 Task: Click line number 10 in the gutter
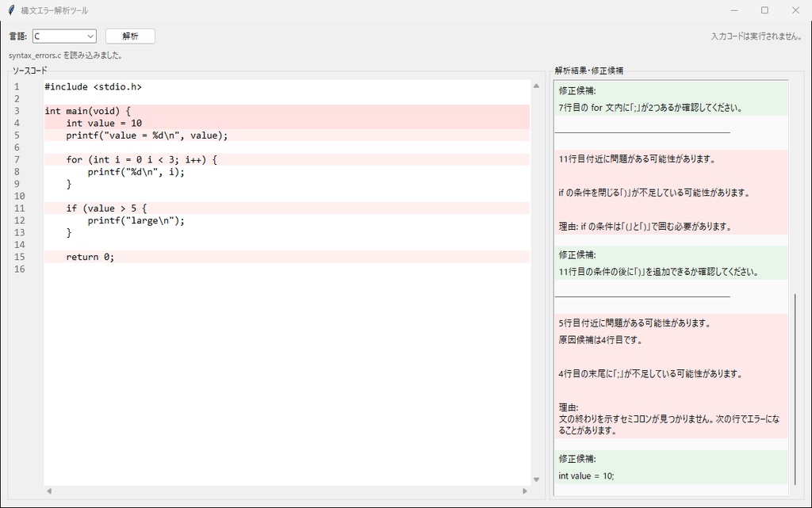[19, 196]
